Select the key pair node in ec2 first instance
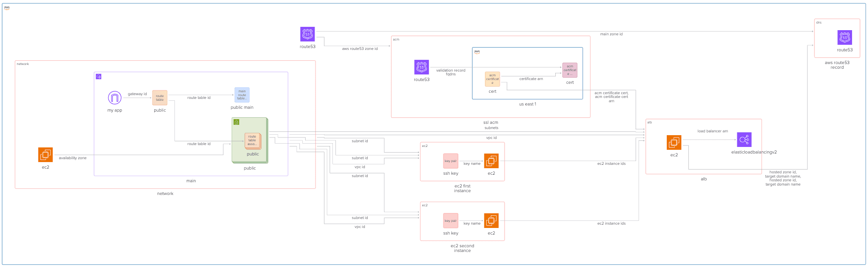Screen dimensions: 868x268 tap(450, 161)
